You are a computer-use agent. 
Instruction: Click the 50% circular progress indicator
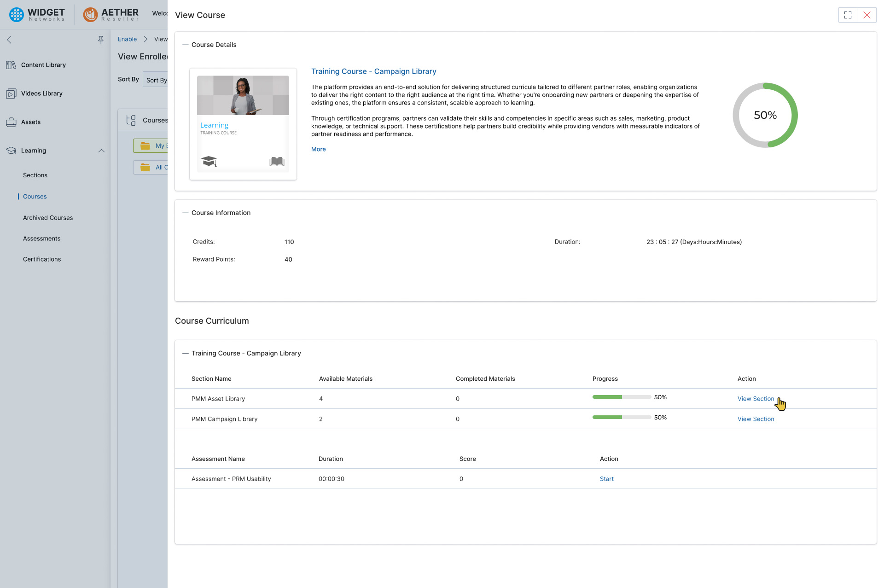(765, 115)
